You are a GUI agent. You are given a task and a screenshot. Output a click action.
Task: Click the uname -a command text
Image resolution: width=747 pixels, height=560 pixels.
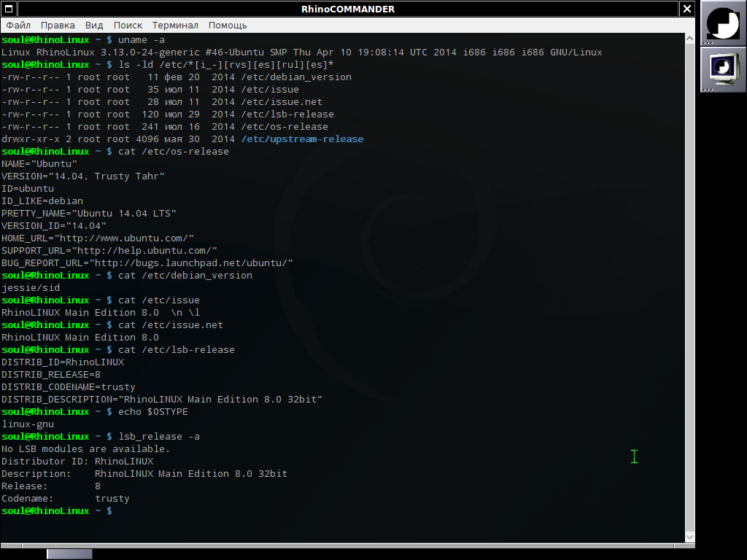[142, 40]
